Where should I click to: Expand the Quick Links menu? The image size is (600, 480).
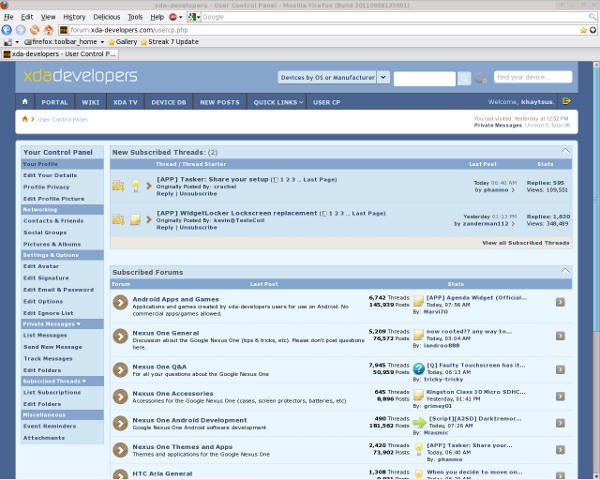click(x=276, y=102)
